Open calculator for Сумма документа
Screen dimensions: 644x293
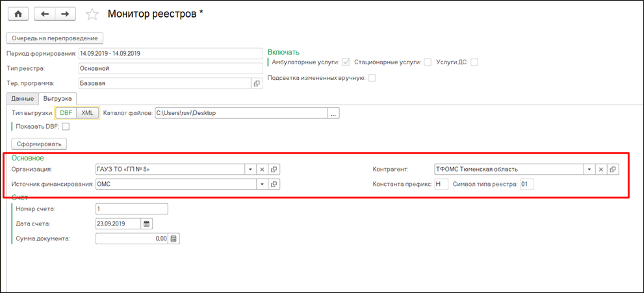(x=174, y=238)
